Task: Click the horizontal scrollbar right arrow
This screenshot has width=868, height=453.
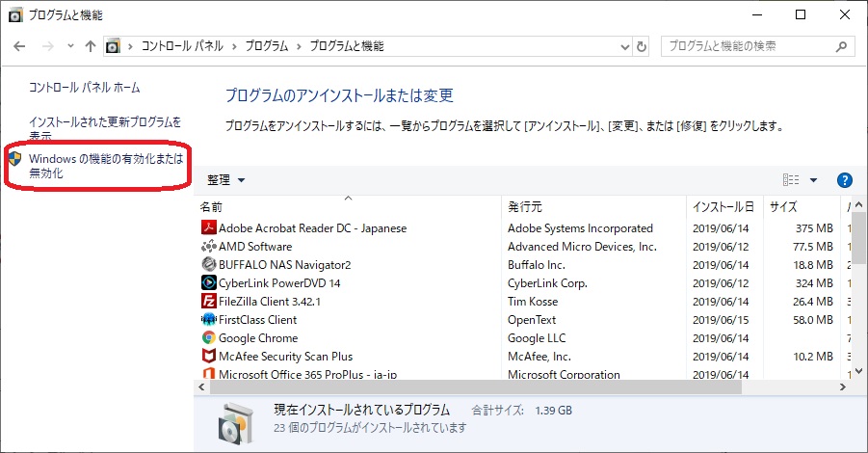Action: tap(843, 387)
